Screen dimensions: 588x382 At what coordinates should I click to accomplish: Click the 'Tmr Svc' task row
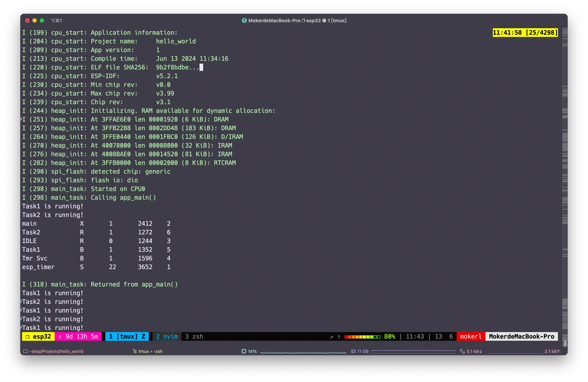pos(96,258)
